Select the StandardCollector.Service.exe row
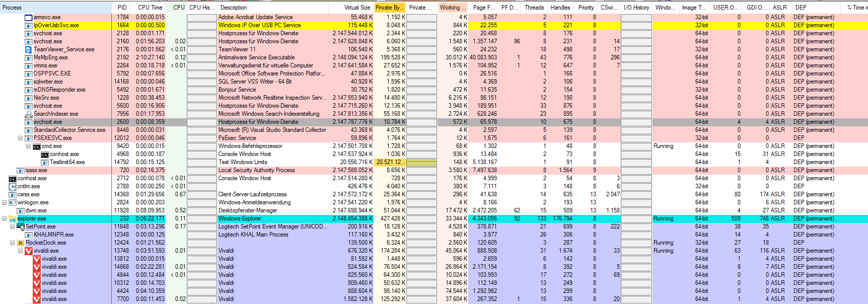The height and width of the screenshot is (304, 868). (434, 130)
